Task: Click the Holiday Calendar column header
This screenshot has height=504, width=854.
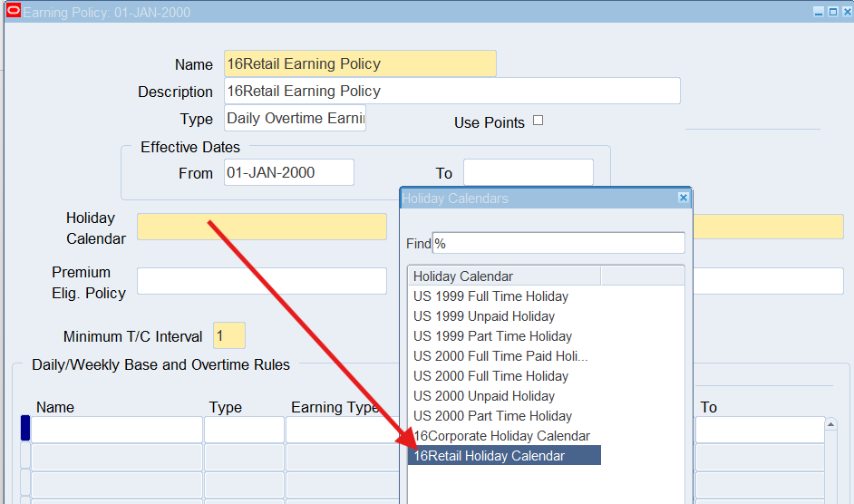Action: [504, 276]
